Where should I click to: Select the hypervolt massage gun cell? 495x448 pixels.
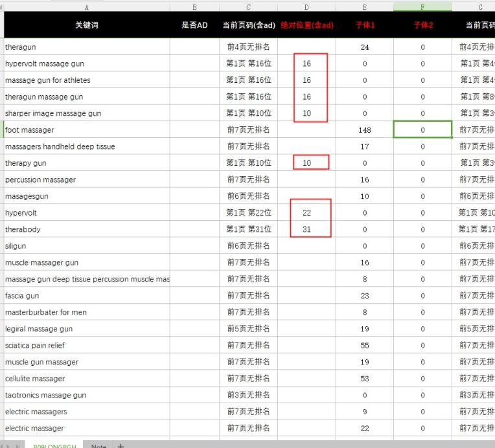[x=87, y=63]
